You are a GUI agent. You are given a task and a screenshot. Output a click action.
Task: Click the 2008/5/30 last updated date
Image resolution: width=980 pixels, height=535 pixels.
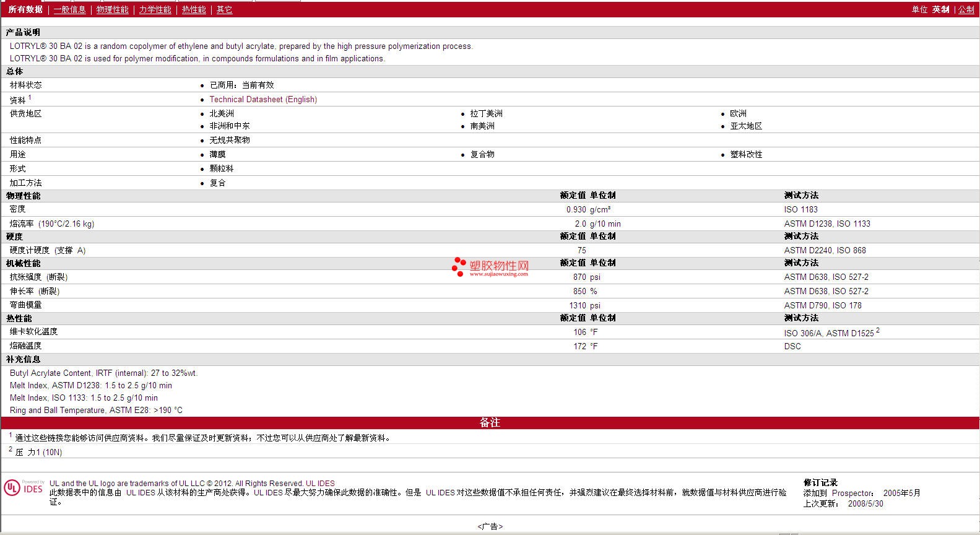[x=865, y=504]
